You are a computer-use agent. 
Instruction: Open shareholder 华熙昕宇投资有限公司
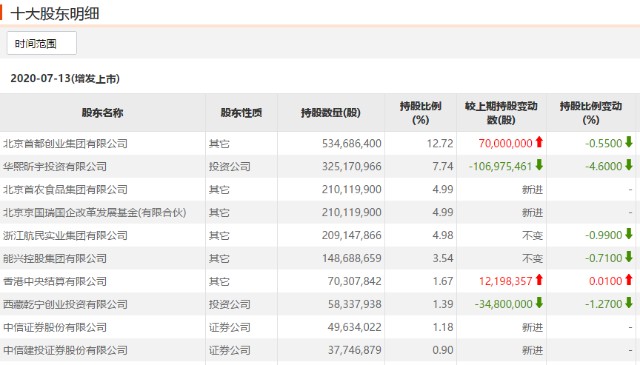pyautogui.click(x=55, y=167)
